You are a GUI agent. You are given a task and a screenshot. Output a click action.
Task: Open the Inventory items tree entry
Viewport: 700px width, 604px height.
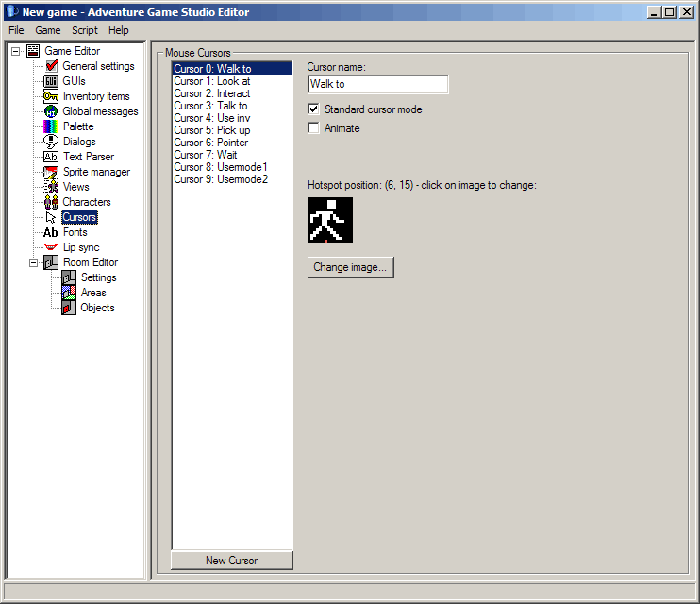[x=96, y=96]
